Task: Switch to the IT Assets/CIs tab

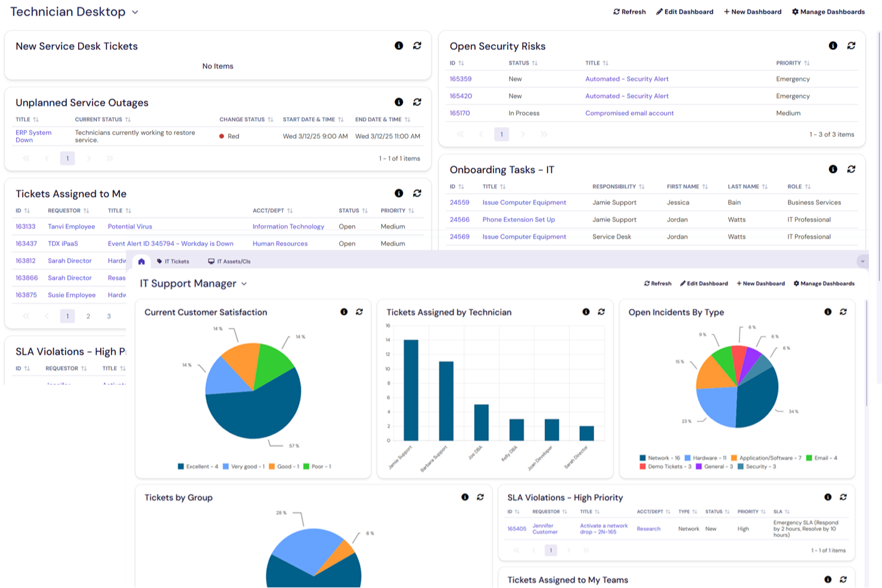Action: (229, 261)
